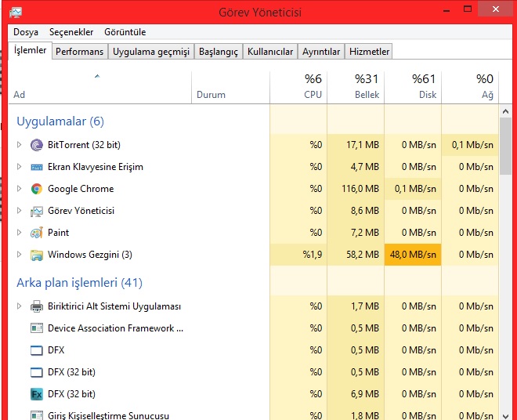The height and width of the screenshot is (420, 517).
Task: Sort by Disk column header
Action: (413, 87)
